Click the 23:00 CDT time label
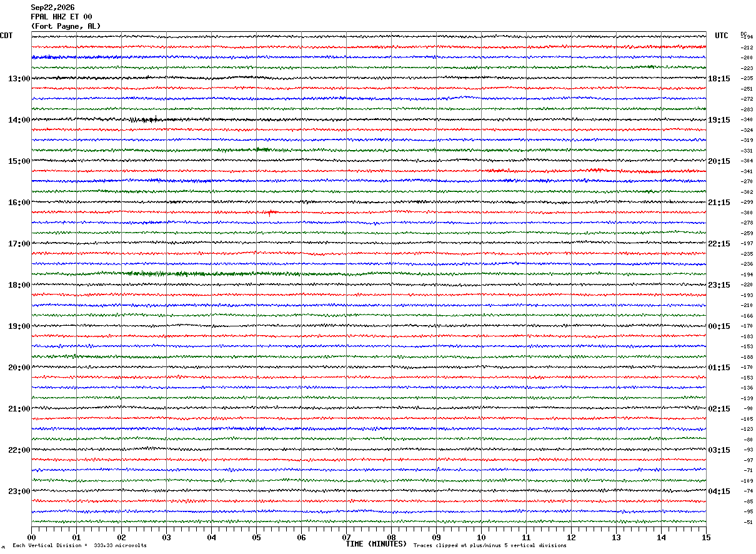The height and width of the screenshot is (554, 756). 19,491
